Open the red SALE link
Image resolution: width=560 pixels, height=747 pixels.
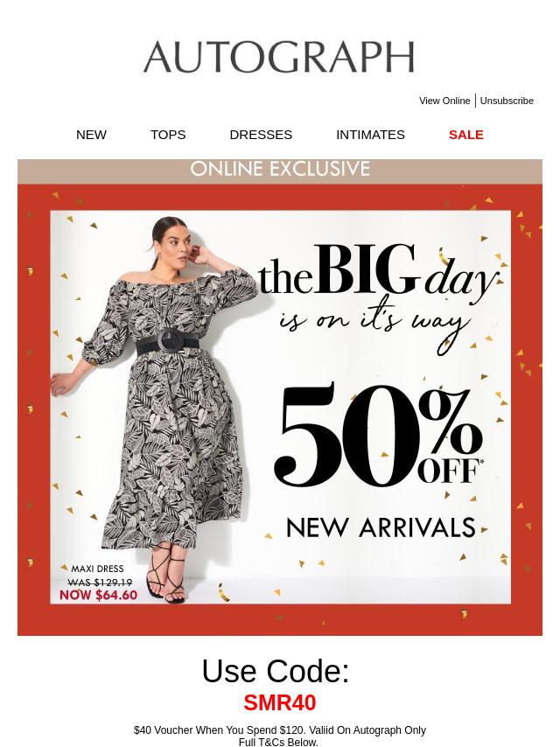[x=466, y=135]
